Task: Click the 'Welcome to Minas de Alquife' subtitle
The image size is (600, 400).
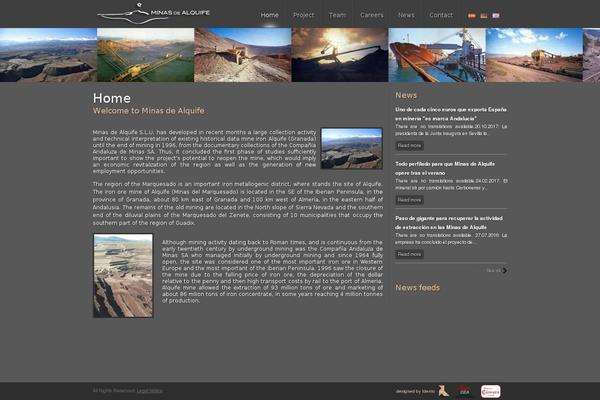Action: pyautogui.click(x=148, y=111)
